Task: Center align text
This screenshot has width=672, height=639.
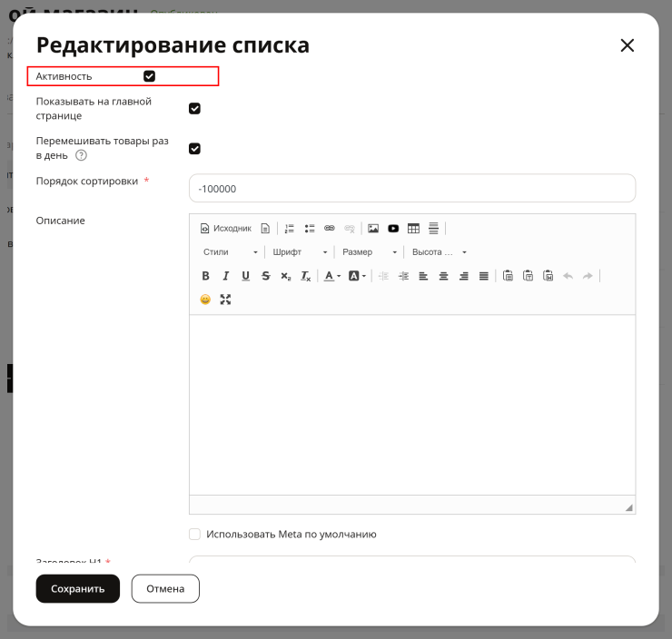Action: 443,276
